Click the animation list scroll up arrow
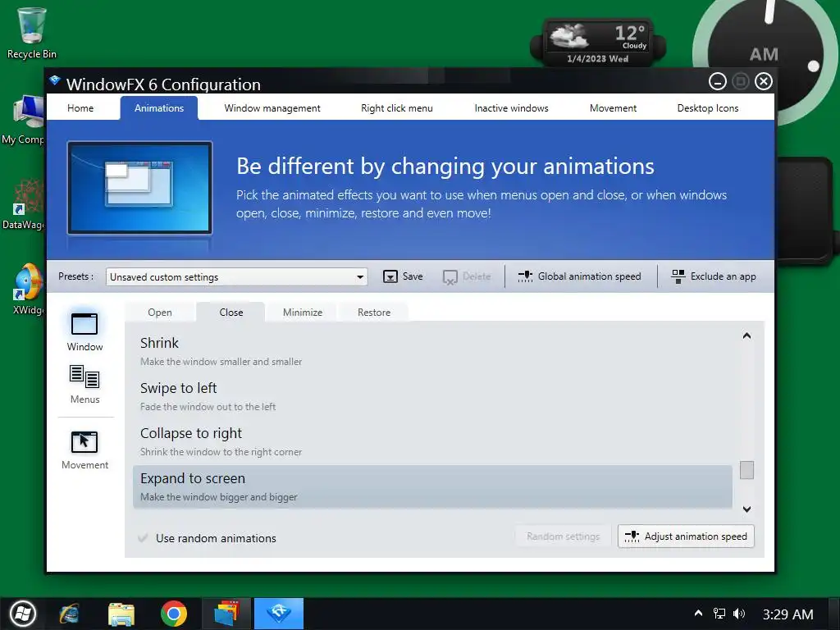 tap(746, 336)
